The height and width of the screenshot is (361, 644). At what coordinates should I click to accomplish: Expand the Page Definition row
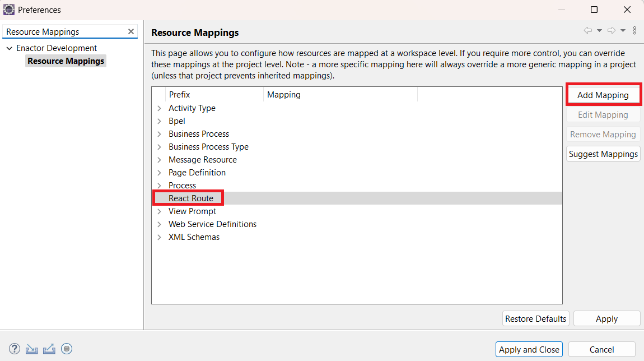pyautogui.click(x=160, y=173)
